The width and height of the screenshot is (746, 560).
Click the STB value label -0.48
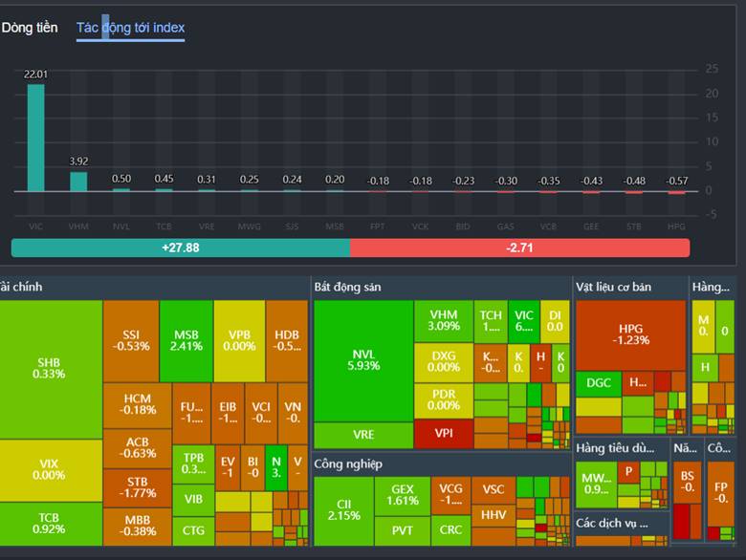634,182
